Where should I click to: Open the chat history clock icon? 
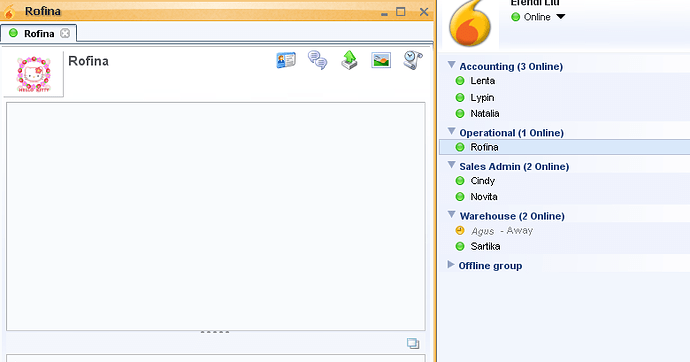coord(413,60)
